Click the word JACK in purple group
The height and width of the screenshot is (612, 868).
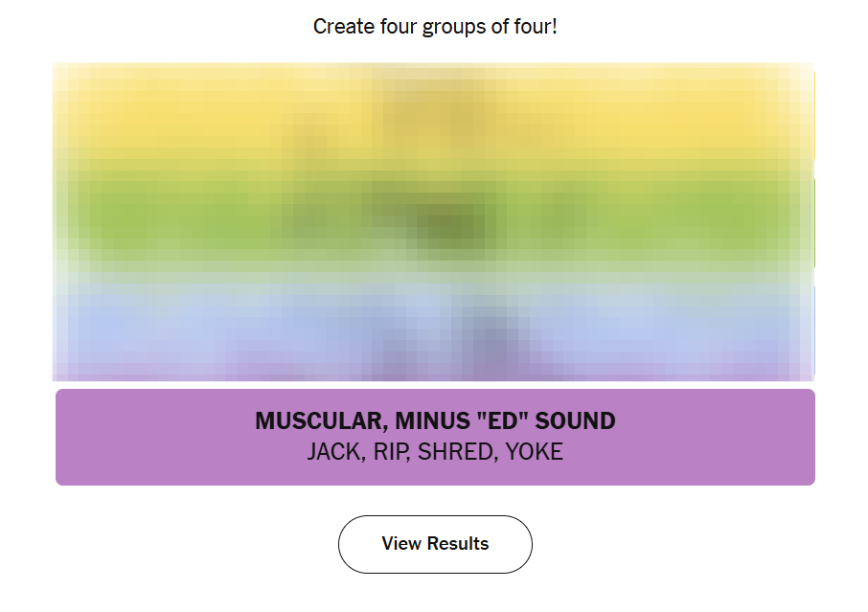(x=331, y=452)
